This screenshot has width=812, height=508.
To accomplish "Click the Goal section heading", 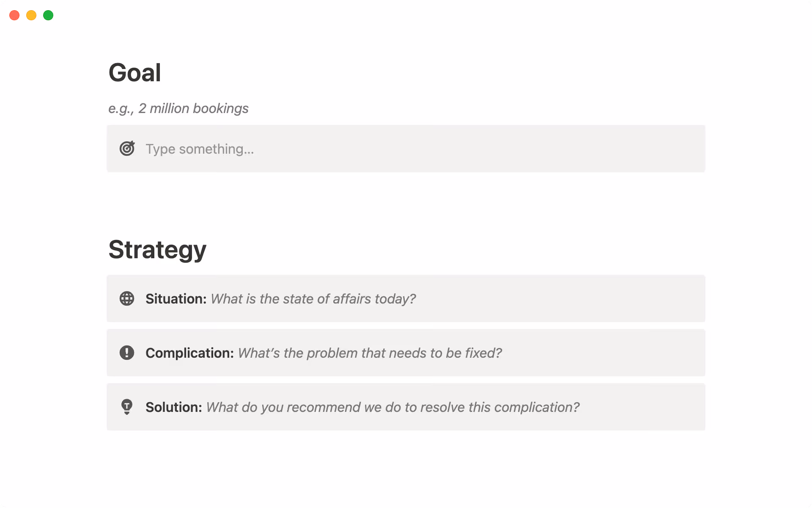I will [x=134, y=72].
